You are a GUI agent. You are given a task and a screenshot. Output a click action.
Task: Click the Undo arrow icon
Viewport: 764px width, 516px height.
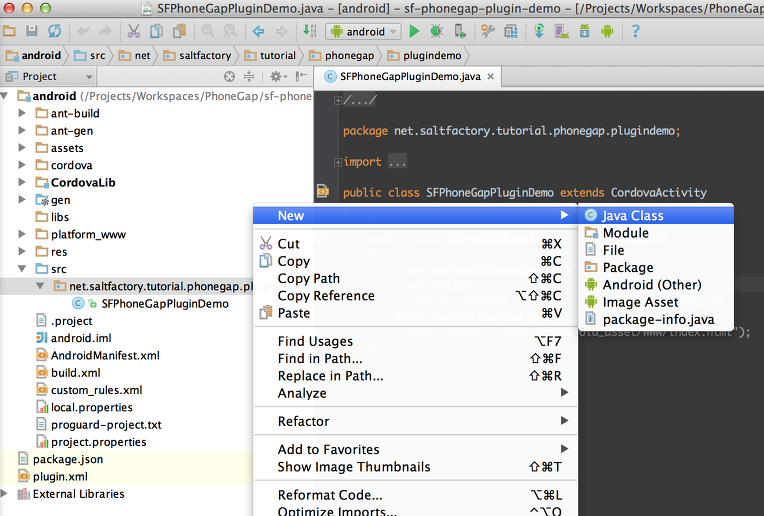click(x=83, y=32)
